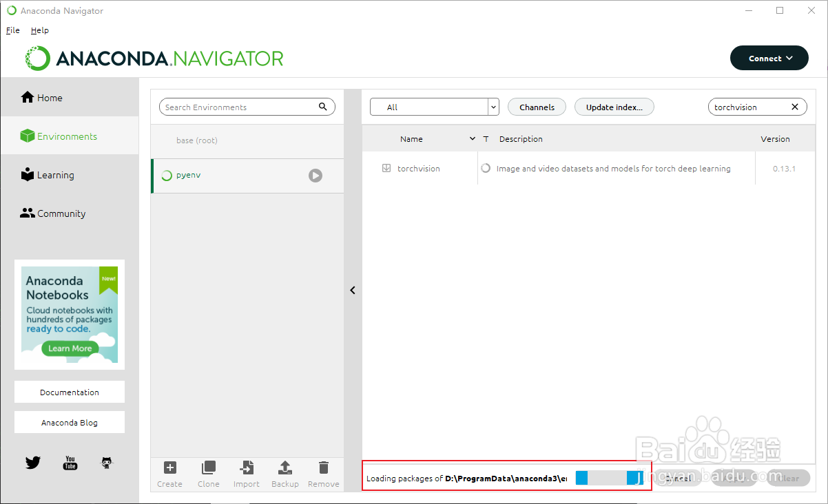Click the Clone environment icon
Viewport: 828px width, 504px height.
pos(208,468)
